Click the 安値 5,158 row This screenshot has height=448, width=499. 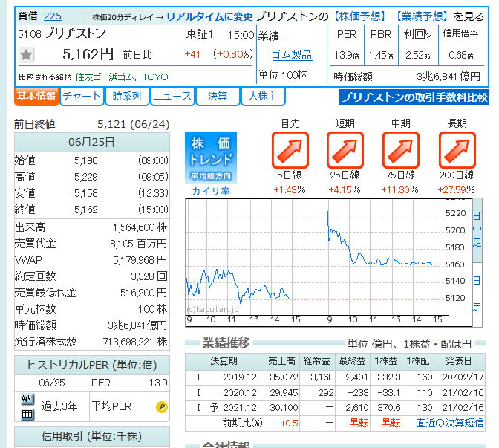tap(91, 193)
